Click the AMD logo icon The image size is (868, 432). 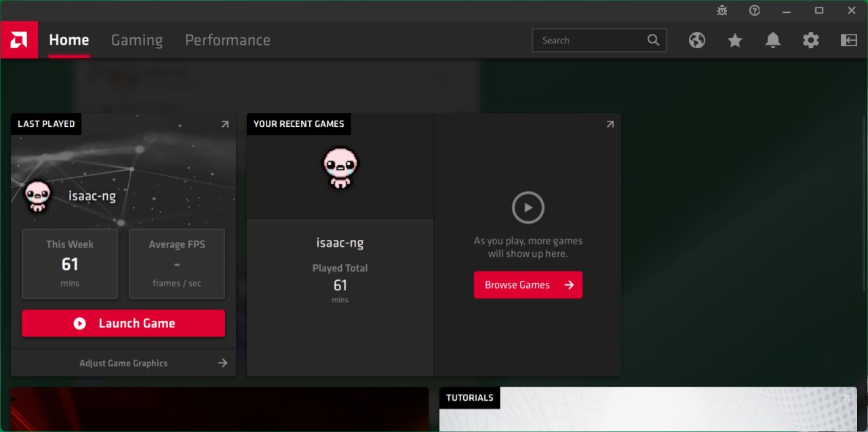pos(19,40)
